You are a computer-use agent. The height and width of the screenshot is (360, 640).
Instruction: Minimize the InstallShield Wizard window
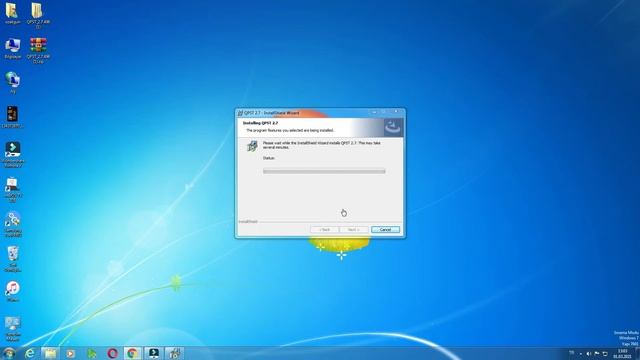374,112
